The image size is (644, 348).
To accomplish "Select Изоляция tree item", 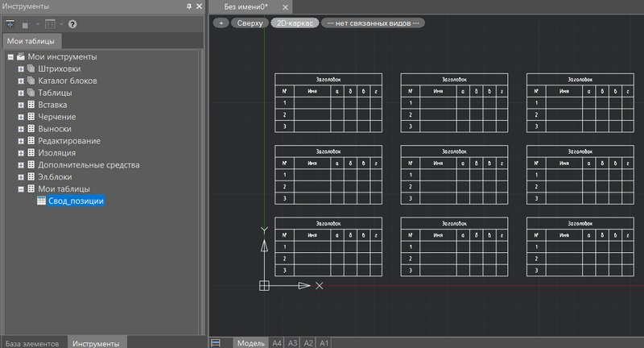I will coord(56,153).
